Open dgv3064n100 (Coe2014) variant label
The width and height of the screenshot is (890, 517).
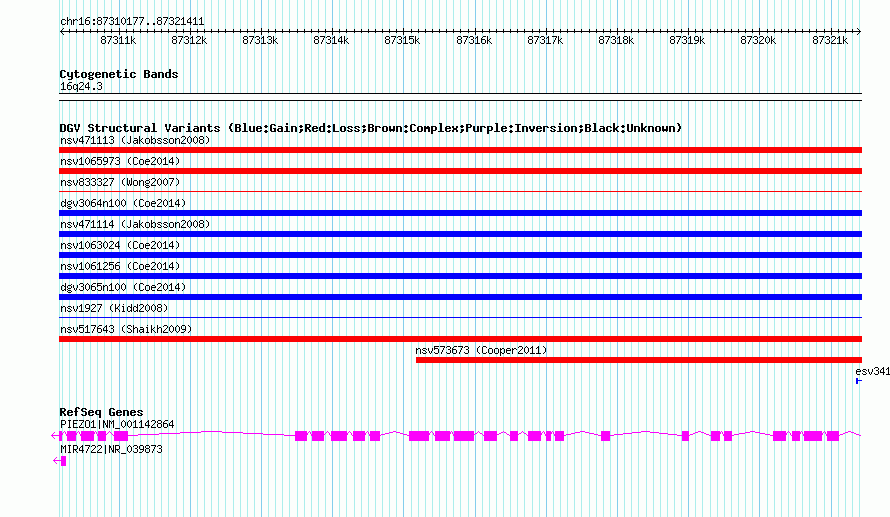coord(123,203)
